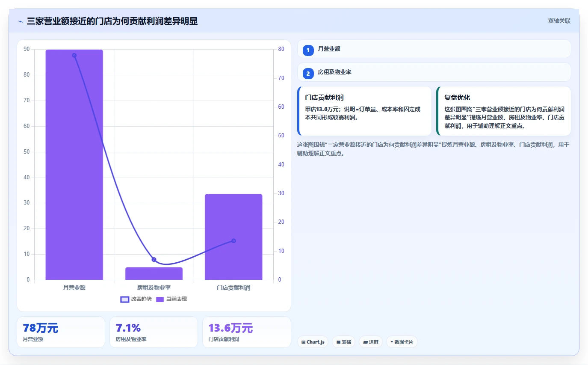Click the 当前表现 legend color box
588x365 pixels.
pos(160,300)
